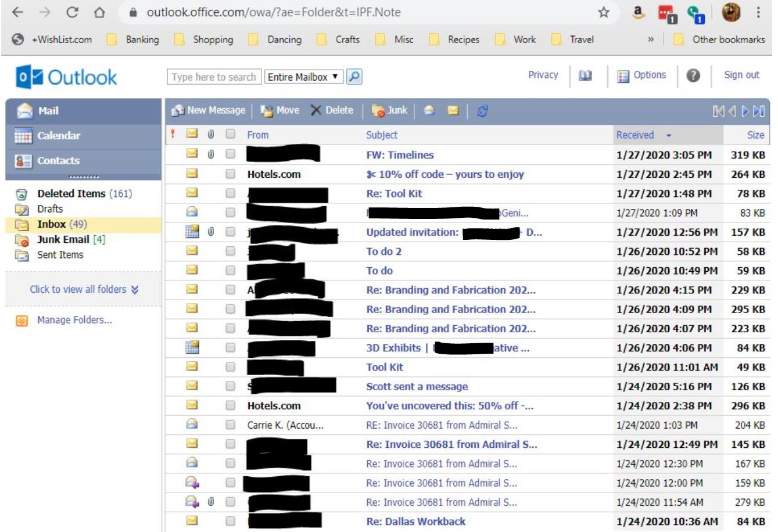Check the box on the plain Tool Kit row
778x532 pixels.
click(231, 366)
